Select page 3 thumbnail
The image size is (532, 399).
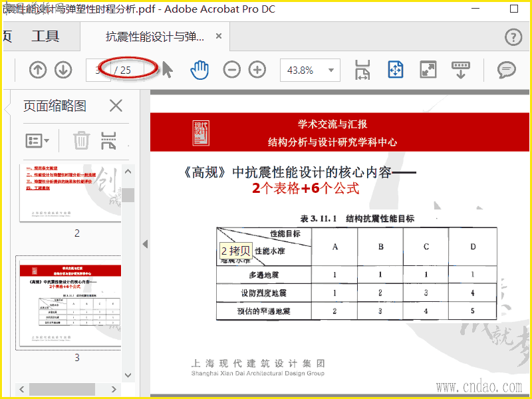(70, 303)
